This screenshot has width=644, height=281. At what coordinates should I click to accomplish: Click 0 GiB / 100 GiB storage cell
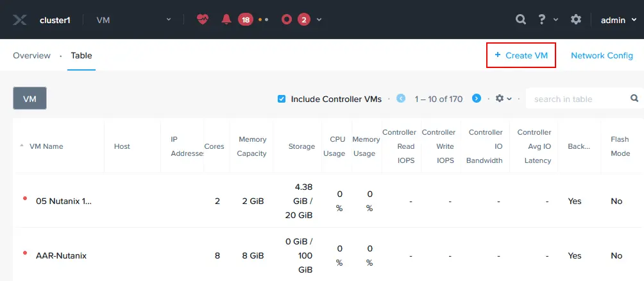tap(299, 255)
